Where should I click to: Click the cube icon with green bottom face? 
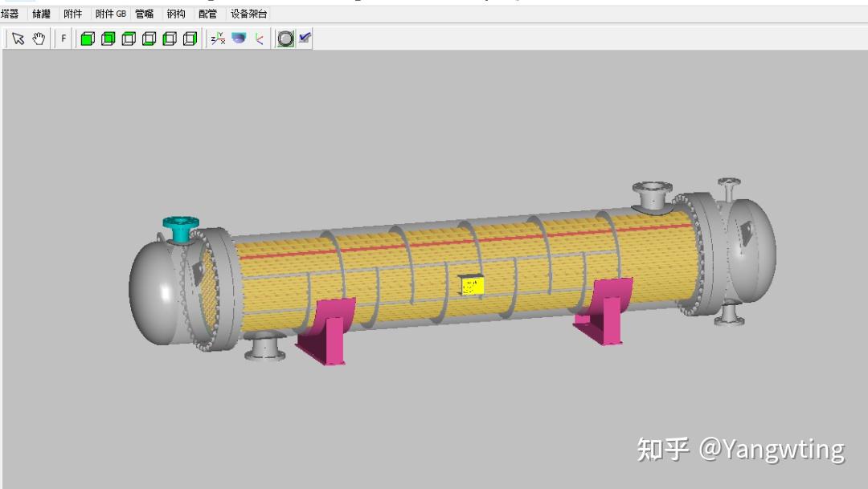pos(148,37)
